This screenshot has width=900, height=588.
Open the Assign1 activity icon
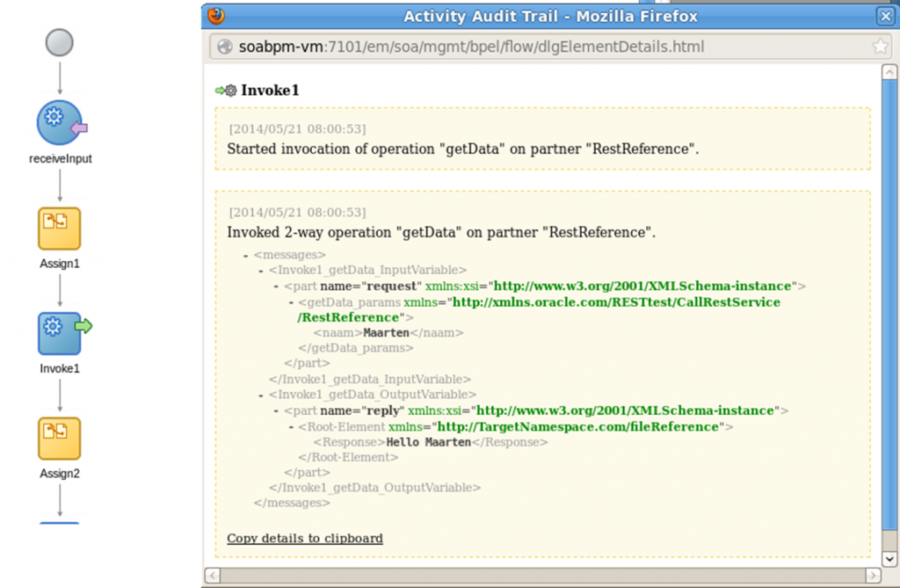click(60, 229)
